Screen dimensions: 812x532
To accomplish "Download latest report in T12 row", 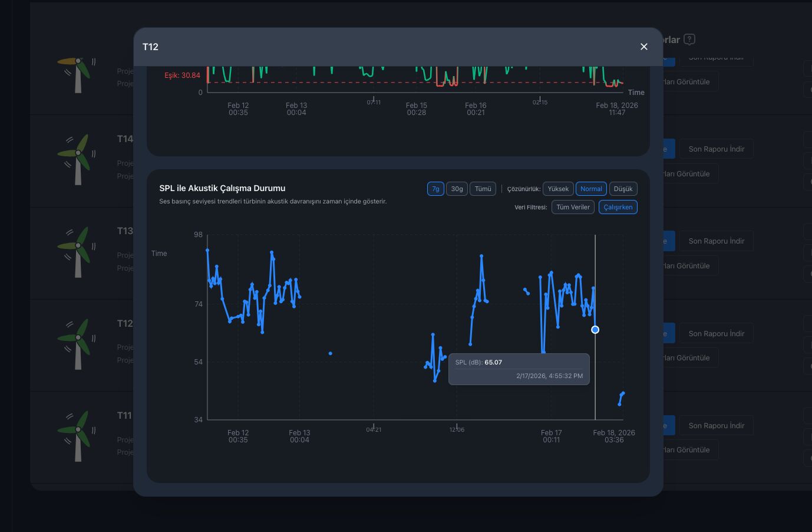I will [x=717, y=333].
